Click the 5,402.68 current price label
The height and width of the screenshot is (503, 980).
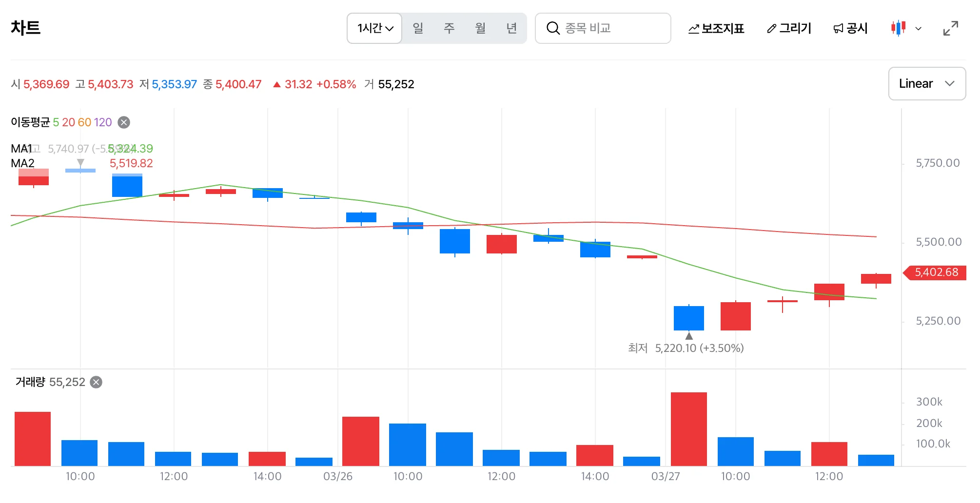coord(935,272)
